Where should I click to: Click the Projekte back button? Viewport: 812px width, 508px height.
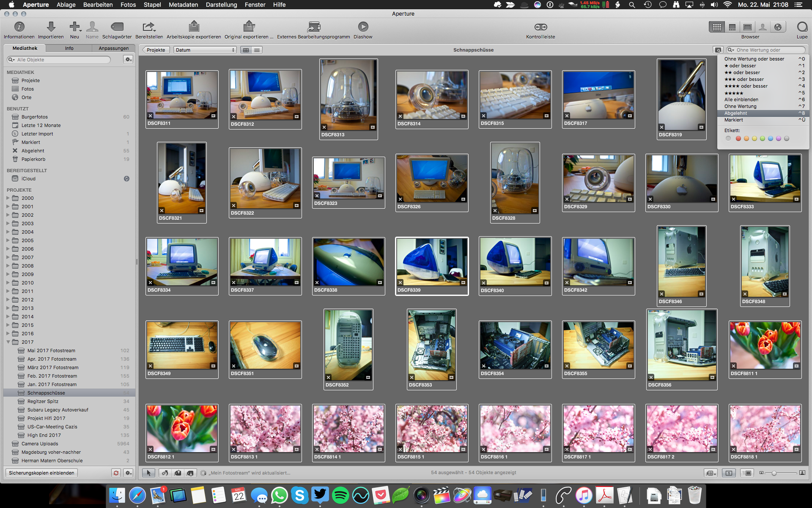coord(156,50)
